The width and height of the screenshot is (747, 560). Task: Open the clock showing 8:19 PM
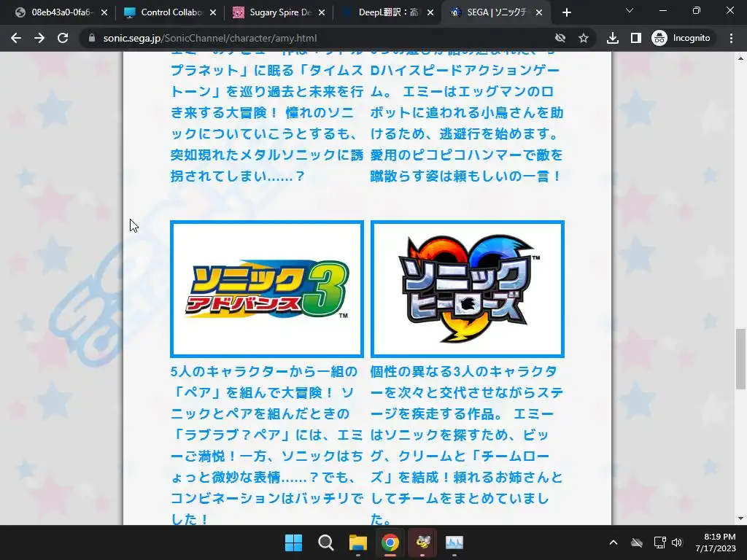click(716, 542)
